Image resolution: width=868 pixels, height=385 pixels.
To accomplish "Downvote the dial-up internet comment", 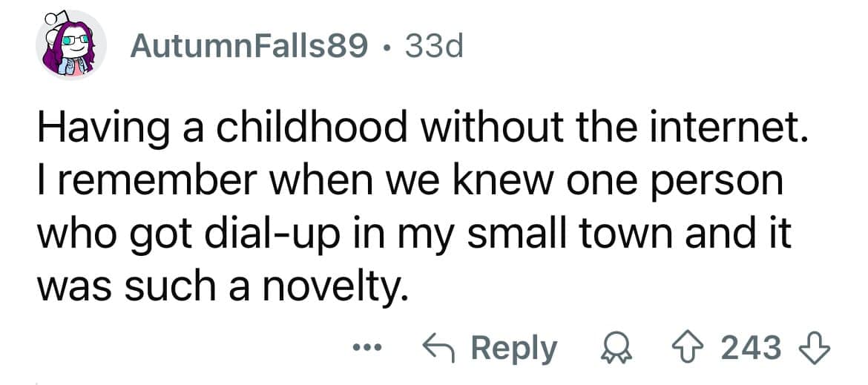I will (x=817, y=348).
